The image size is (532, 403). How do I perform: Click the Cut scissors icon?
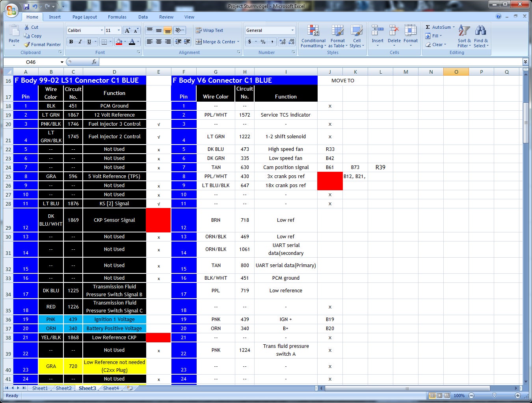[27, 27]
